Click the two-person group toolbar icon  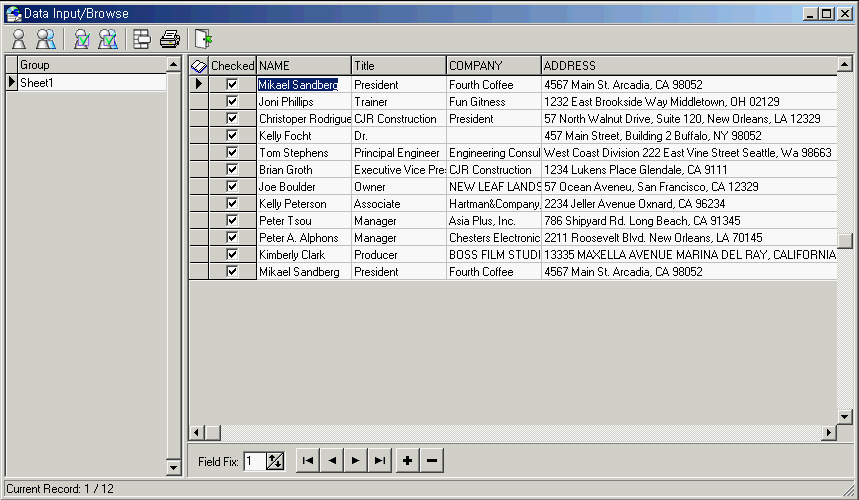pos(46,39)
